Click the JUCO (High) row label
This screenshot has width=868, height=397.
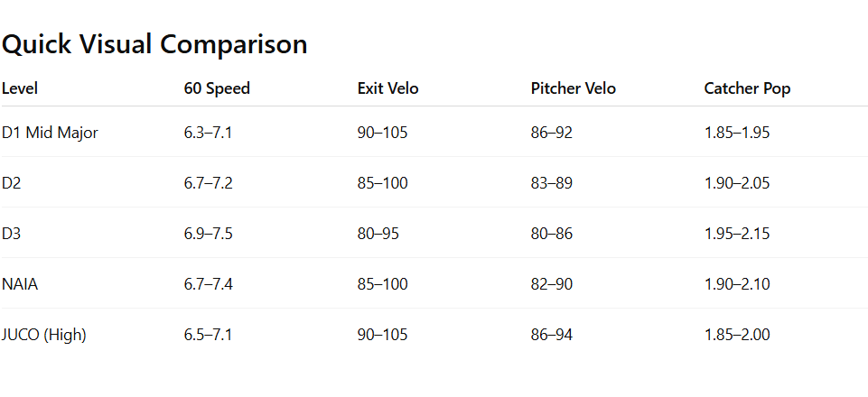point(44,335)
